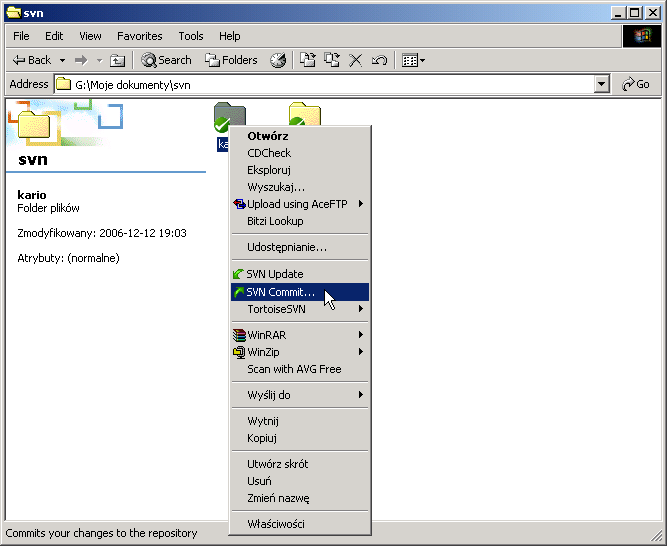Click the address bar path field
Screen dimensions: 667x546
coord(324,85)
